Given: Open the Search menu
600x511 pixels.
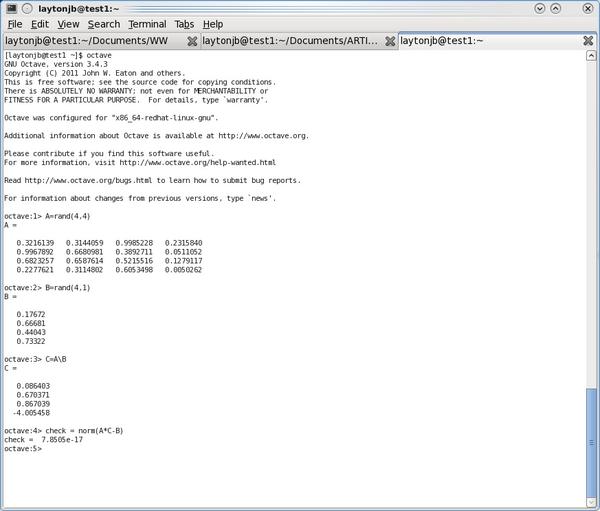Looking at the screenshot, I should (x=104, y=24).
